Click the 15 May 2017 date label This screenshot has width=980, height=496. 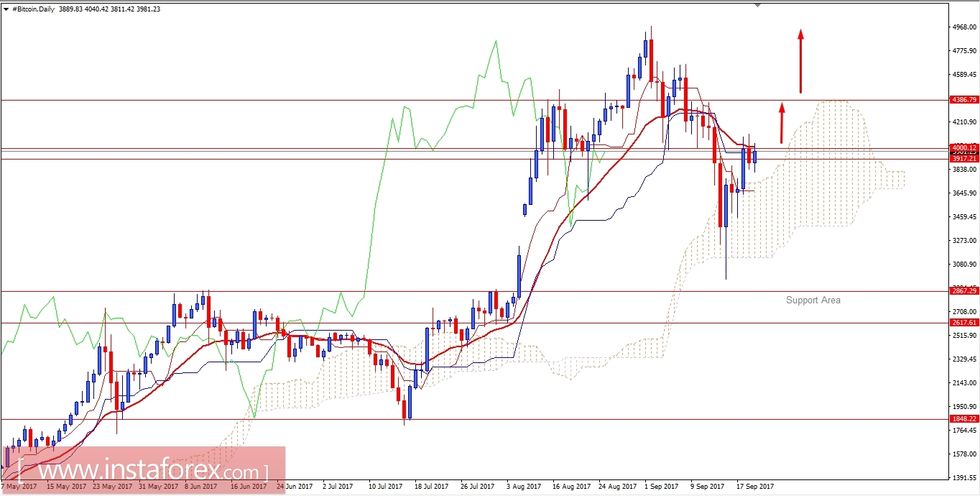65,487
